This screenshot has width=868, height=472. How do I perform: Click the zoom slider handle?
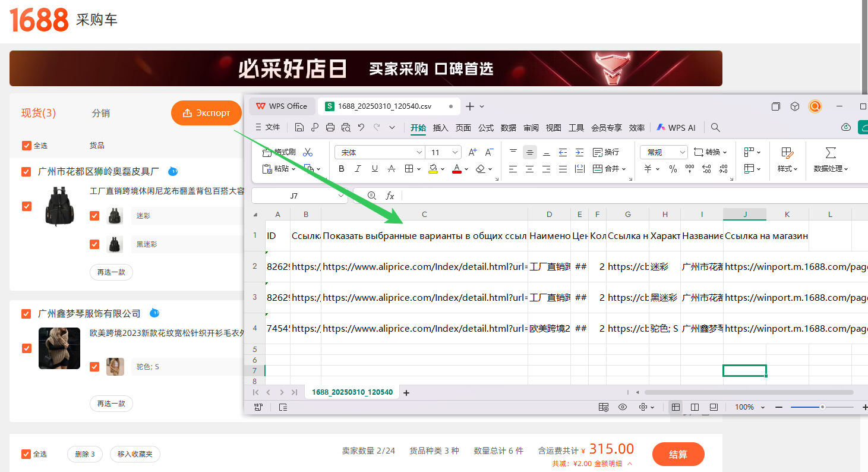pos(822,407)
